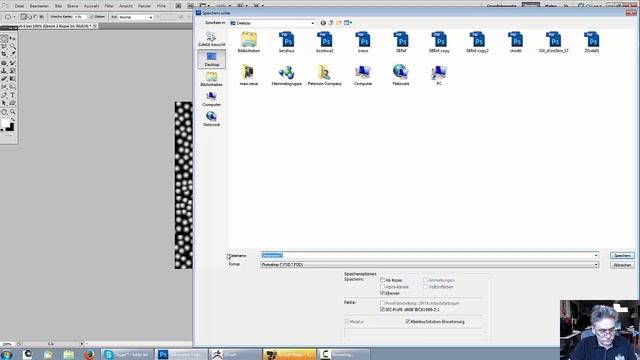This screenshot has height=360, width=640.
Task: Toggle the Anmerkungen checkbox
Action: point(425,280)
